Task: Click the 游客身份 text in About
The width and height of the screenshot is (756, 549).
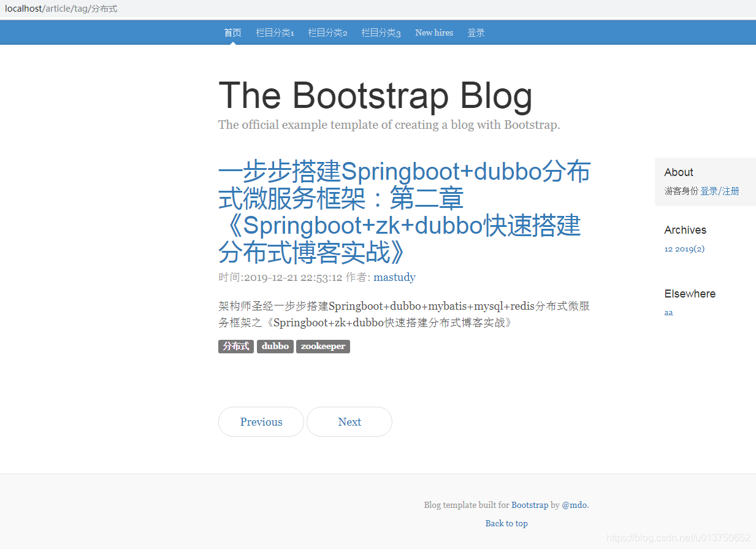Action: [681, 191]
